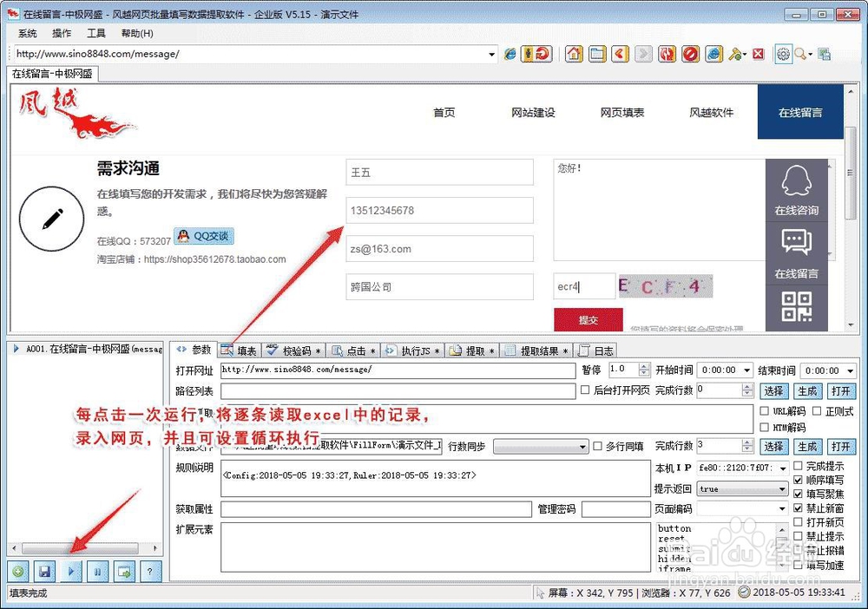Open the 行数同步 combo box
868x609 pixels.
(540, 447)
